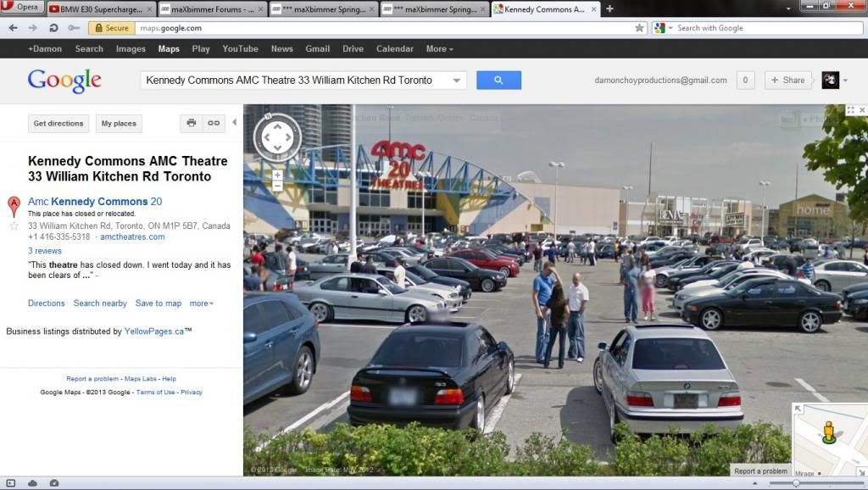
Task: Open Calendar in the Google bar
Action: [395, 48]
